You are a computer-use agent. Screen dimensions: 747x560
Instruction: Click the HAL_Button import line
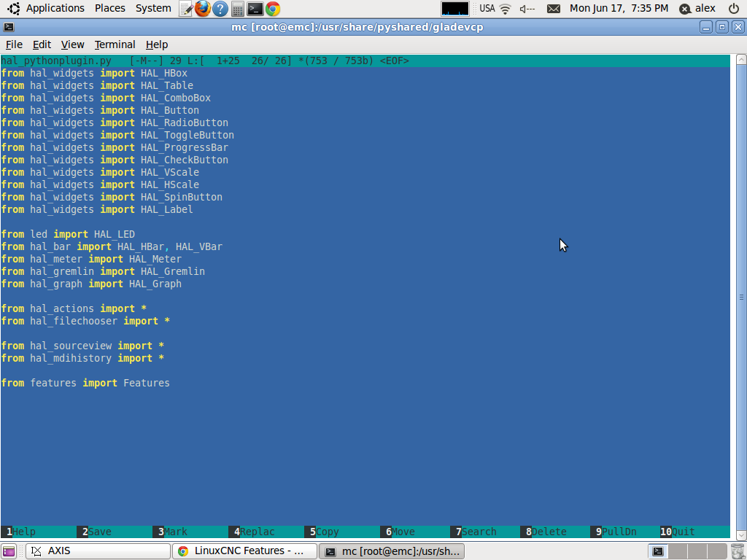[x=100, y=111]
